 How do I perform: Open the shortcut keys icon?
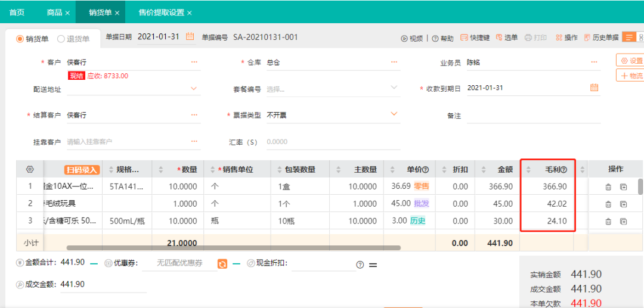point(464,38)
